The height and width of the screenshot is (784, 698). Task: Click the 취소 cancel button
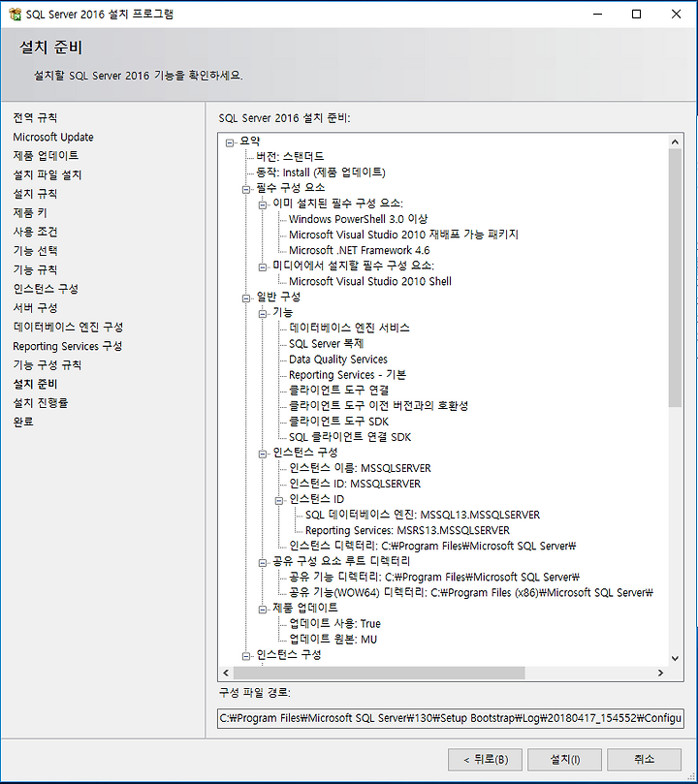[x=644, y=760]
